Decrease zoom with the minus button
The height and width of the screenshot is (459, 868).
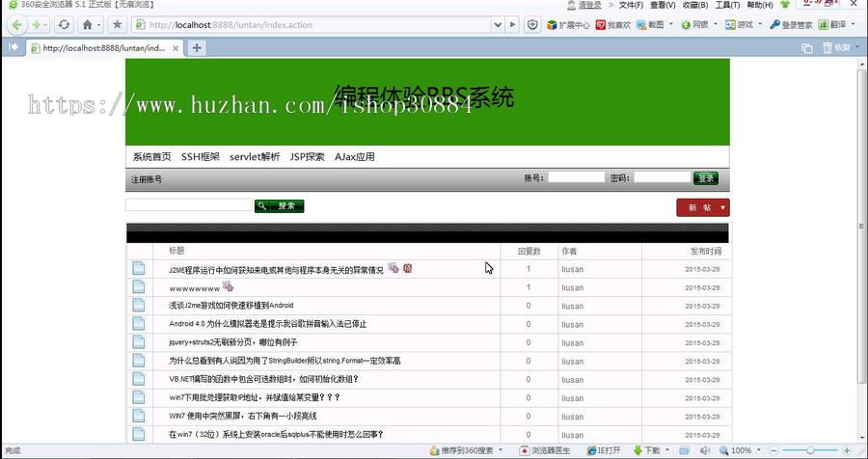click(x=774, y=450)
